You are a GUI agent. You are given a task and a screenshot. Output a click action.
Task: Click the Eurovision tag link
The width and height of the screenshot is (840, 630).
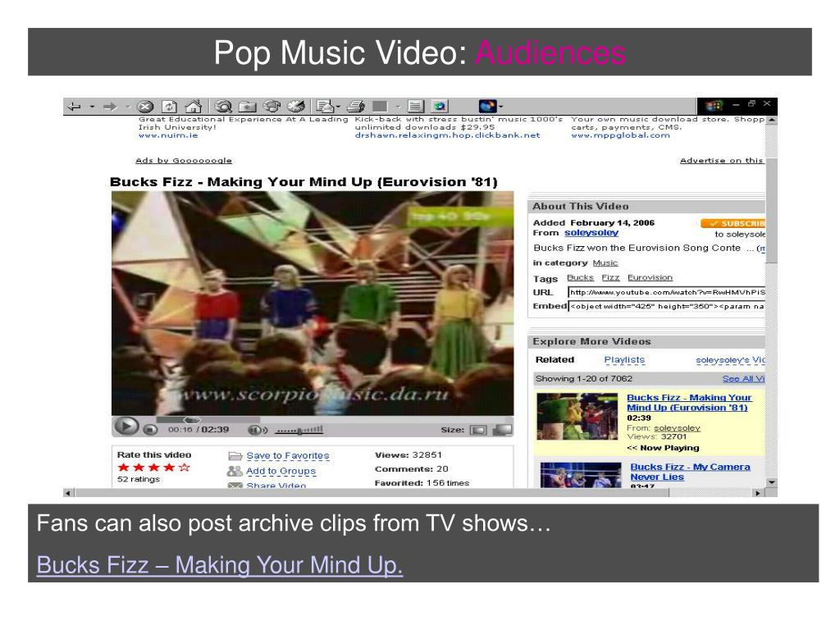[650, 277]
